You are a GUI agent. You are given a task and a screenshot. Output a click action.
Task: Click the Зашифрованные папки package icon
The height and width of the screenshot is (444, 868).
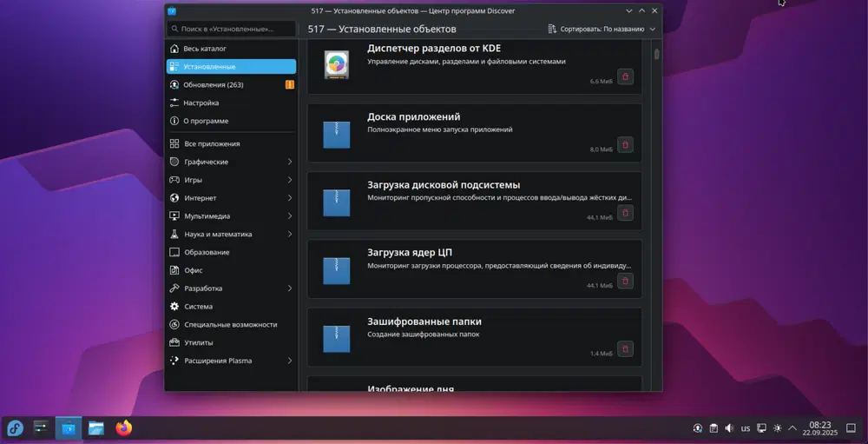(337, 339)
